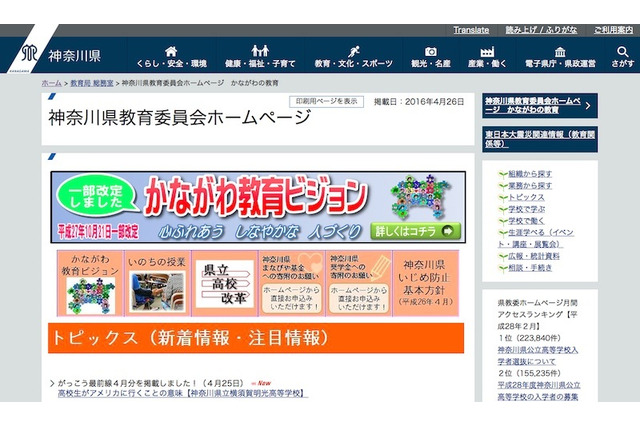Screen dimensions: 640x426
Task: Open 高校生がアメリカに行くことの意味 link
Action: [183, 393]
